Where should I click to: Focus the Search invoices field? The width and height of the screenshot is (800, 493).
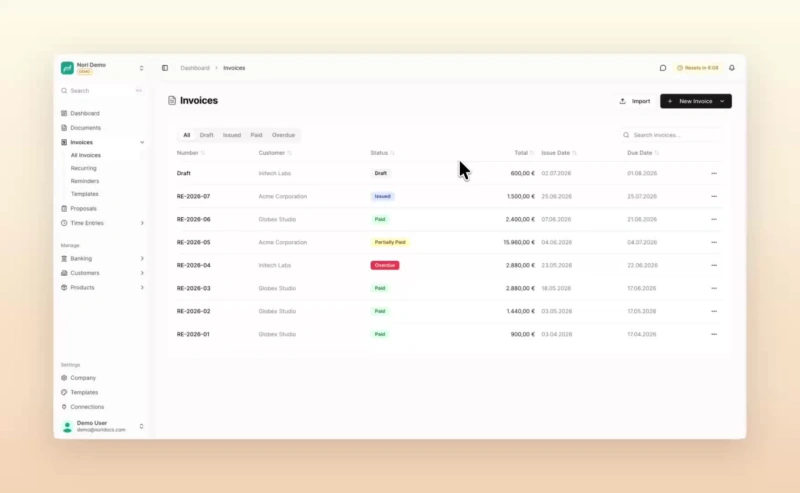tap(670, 135)
